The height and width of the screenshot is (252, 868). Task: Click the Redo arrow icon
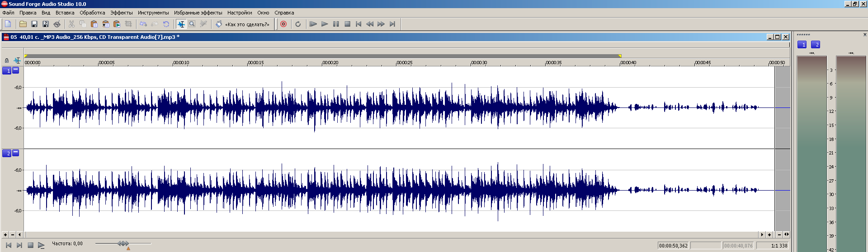[x=155, y=24]
